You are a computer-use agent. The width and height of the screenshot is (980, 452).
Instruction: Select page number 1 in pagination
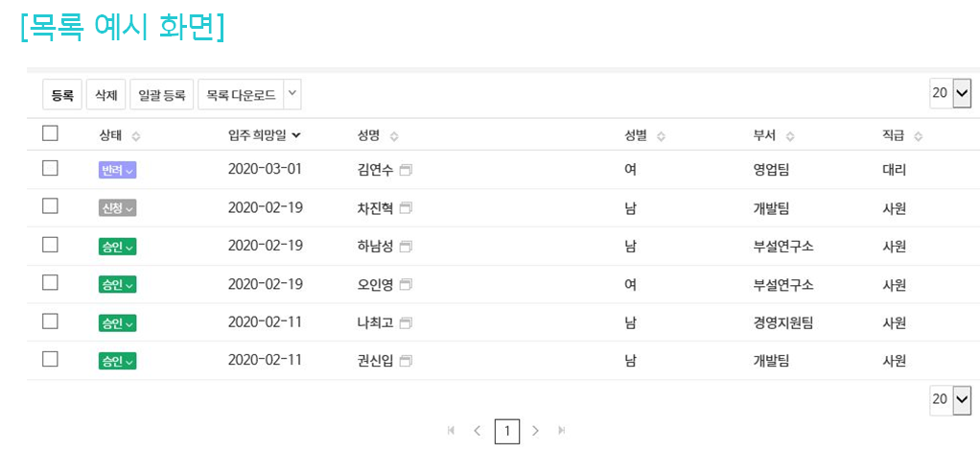(x=507, y=431)
